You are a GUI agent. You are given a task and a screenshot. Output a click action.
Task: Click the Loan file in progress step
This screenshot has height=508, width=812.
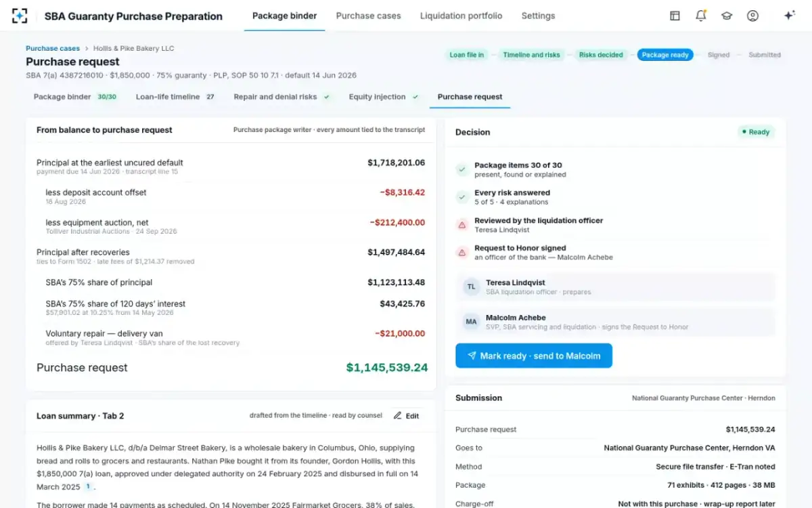pos(467,55)
